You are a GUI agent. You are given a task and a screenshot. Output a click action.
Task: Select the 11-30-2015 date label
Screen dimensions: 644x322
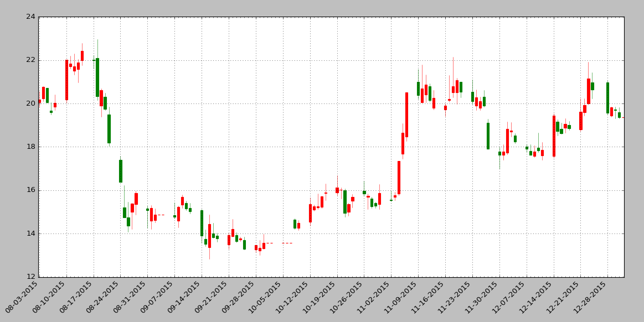(x=482, y=297)
